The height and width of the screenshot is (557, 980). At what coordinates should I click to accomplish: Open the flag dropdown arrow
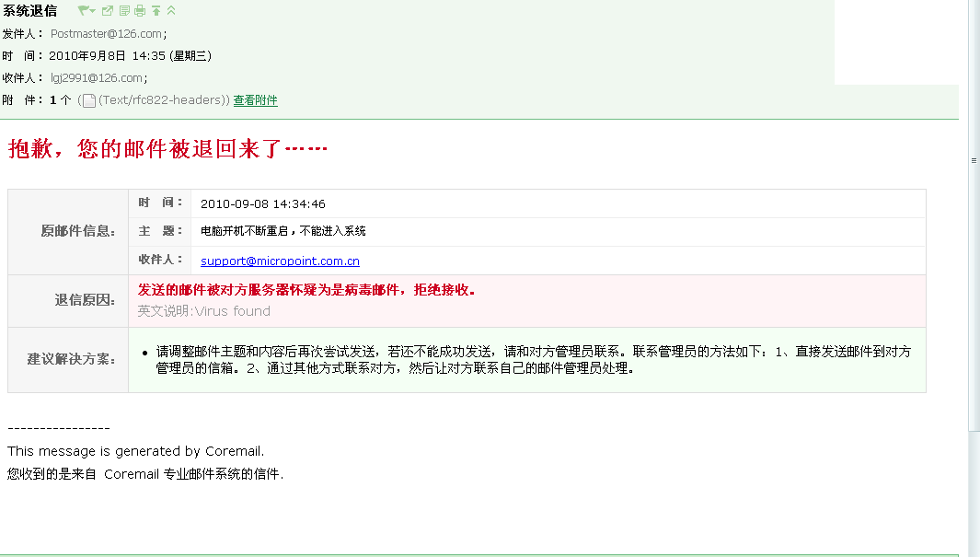[x=93, y=11]
